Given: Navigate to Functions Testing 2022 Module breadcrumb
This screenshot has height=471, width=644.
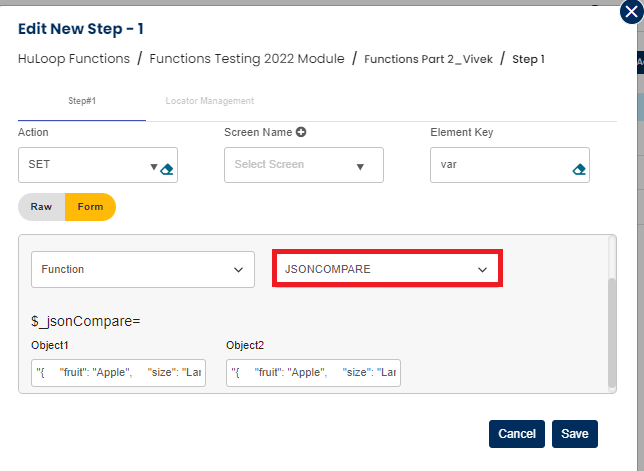Looking at the screenshot, I should [246, 59].
